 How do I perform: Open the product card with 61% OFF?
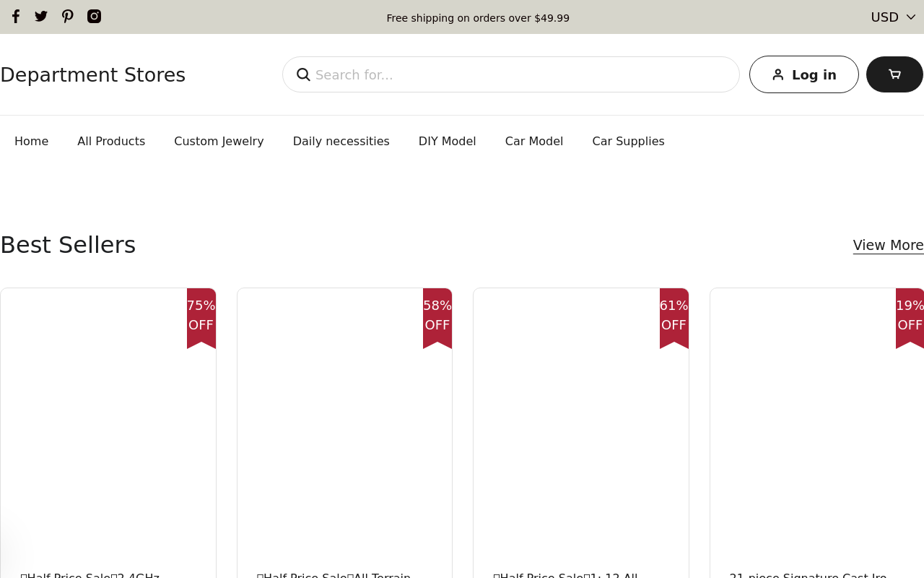(581, 433)
